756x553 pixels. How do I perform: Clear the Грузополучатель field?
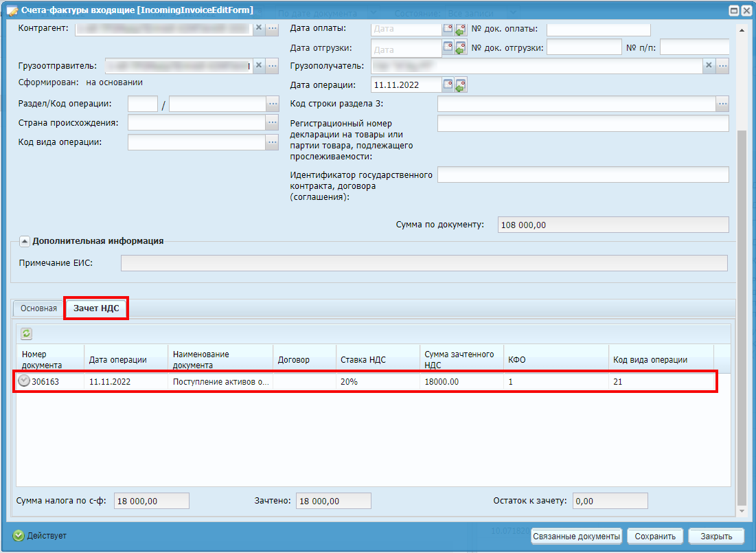pyautogui.click(x=709, y=65)
